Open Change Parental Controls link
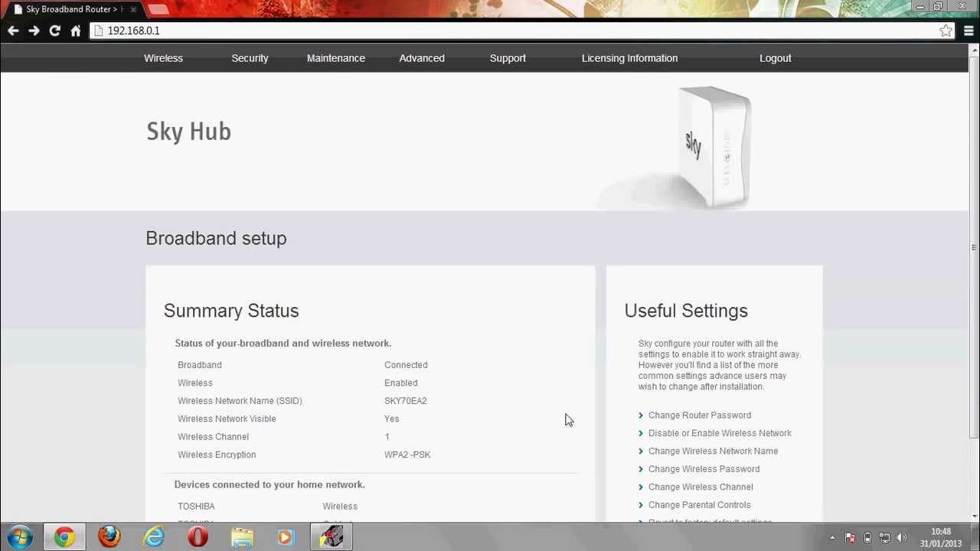Screen dimensions: 980x551 pyautogui.click(x=699, y=505)
